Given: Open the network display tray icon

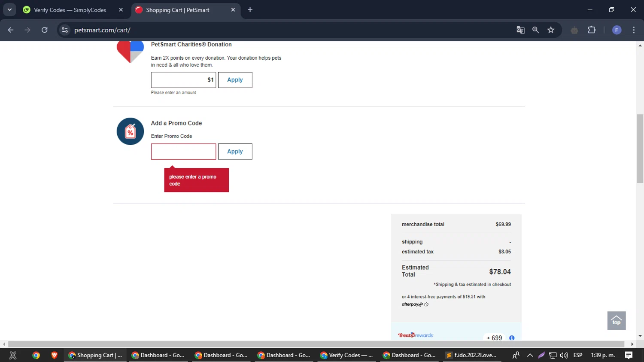Looking at the screenshot, I should [x=553, y=355].
